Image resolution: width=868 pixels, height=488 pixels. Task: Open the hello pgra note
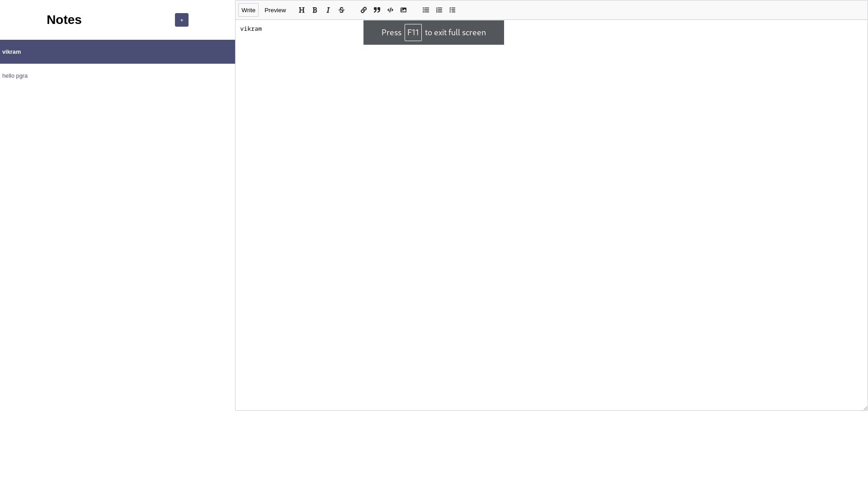(x=15, y=76)
